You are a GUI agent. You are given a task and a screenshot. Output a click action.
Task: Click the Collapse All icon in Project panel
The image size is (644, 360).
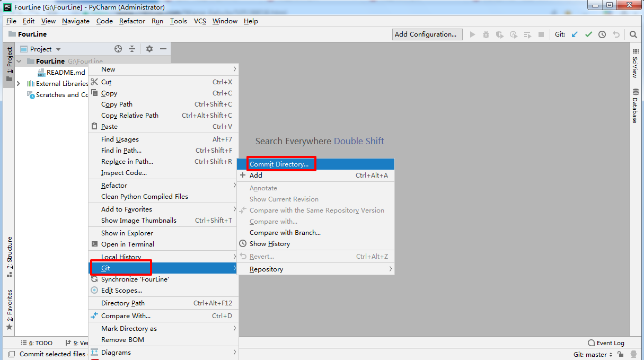pyautogui.click(x=132, y=49)
